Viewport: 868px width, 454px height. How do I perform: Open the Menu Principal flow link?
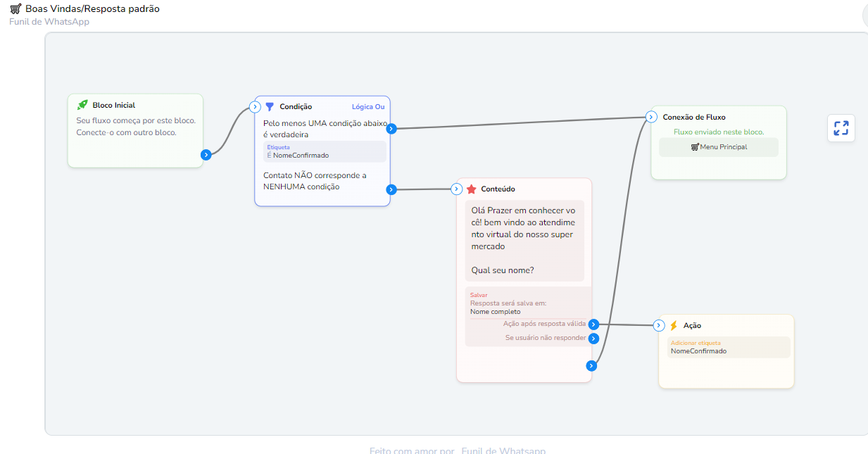point(719,147)
